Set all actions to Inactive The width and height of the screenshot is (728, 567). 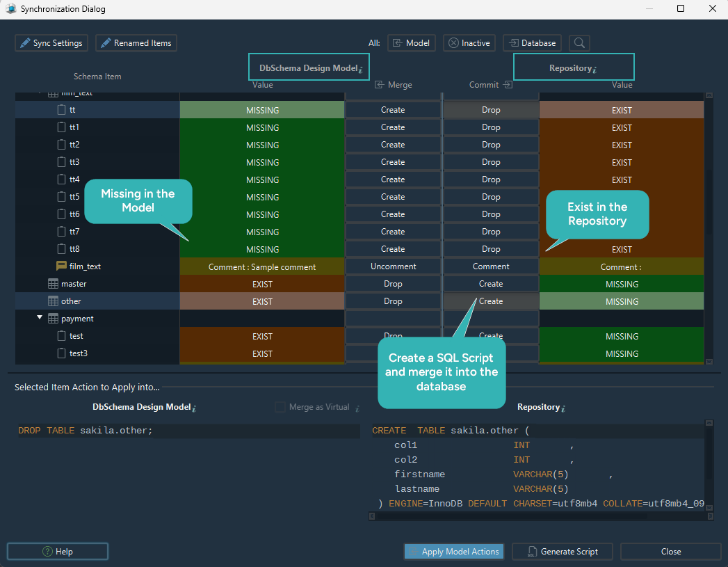pos(469,42)
